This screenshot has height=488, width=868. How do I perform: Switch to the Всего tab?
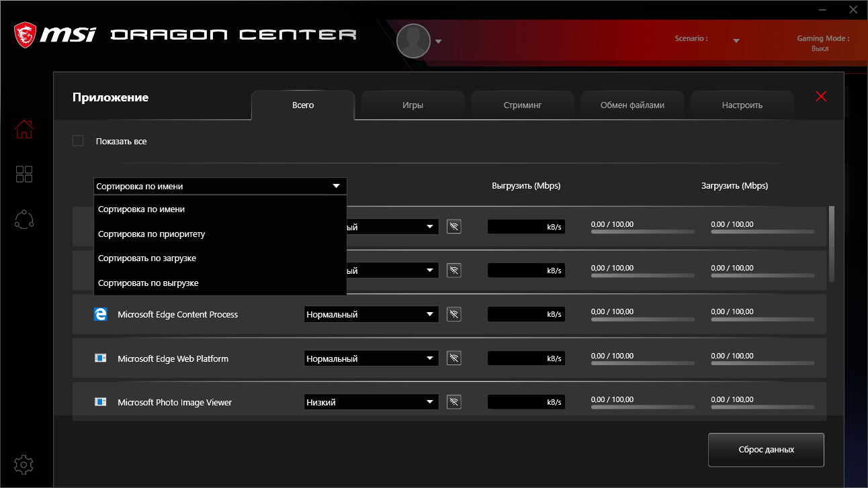pos(303,105)
